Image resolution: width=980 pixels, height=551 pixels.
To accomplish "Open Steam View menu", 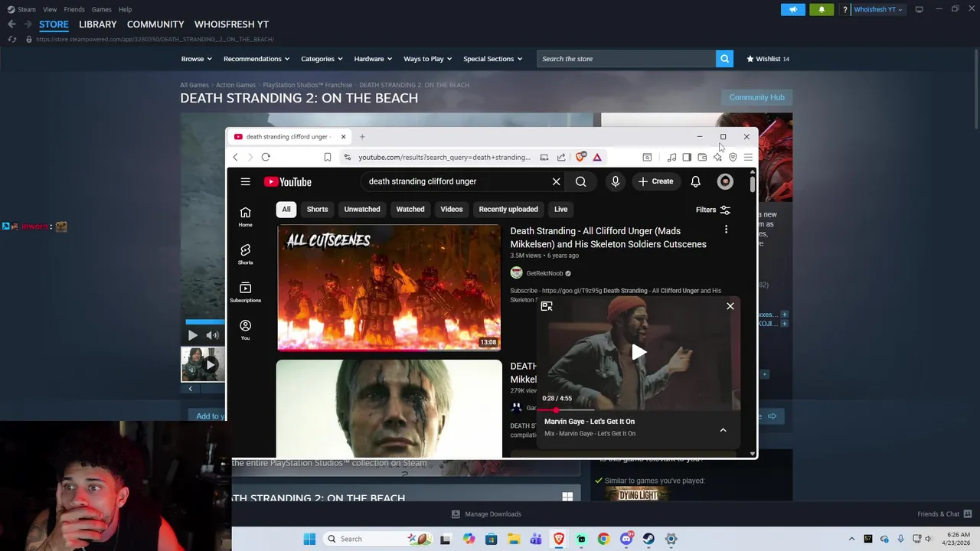I will [50, 9].
